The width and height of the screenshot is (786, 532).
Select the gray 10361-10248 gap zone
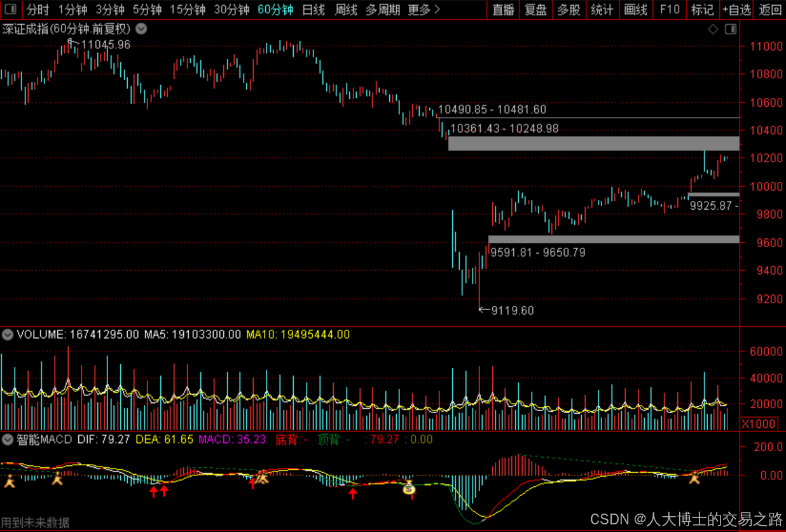[x=594, y=143]
